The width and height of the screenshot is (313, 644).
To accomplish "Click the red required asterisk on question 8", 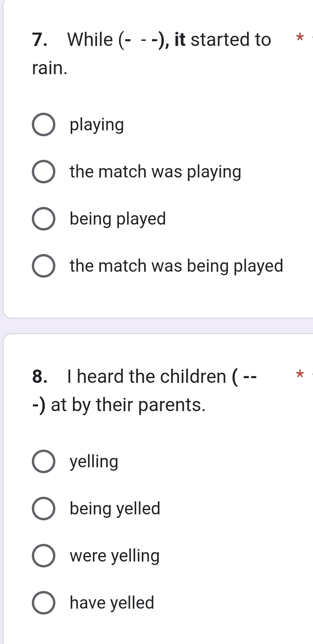I will [x=299, y=374].
